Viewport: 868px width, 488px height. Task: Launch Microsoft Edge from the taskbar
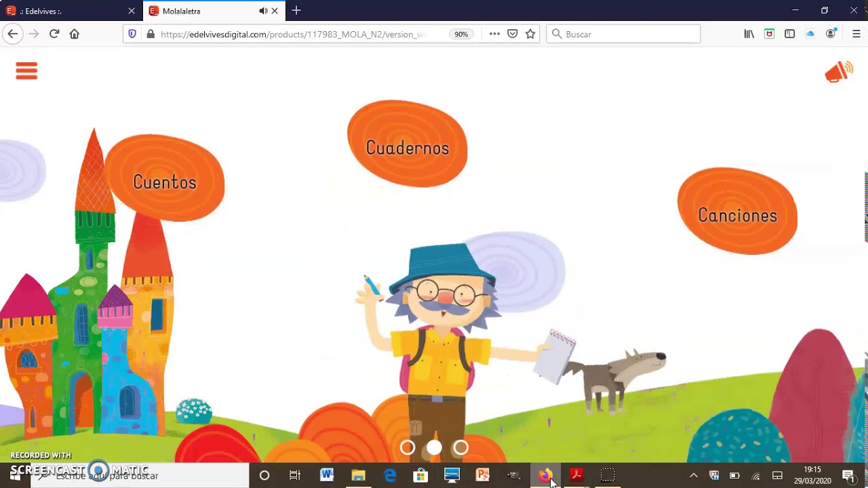click(x=390, y=475)
